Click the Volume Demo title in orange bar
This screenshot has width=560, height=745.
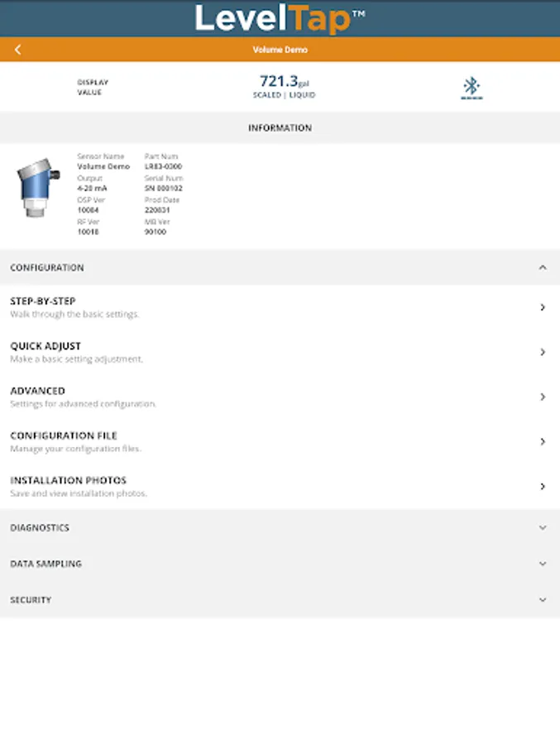click(280, 50)
